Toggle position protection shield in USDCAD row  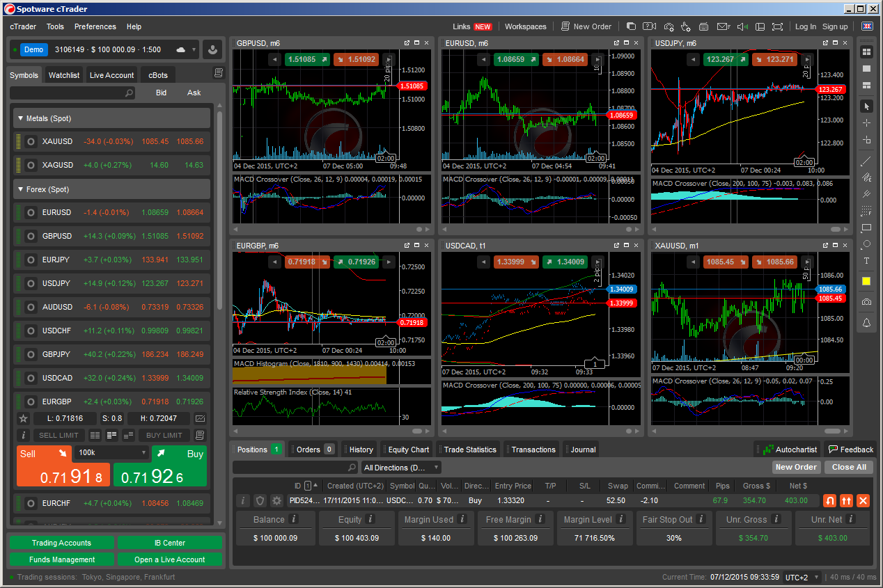pyautogui.click(x=260, y=500)
